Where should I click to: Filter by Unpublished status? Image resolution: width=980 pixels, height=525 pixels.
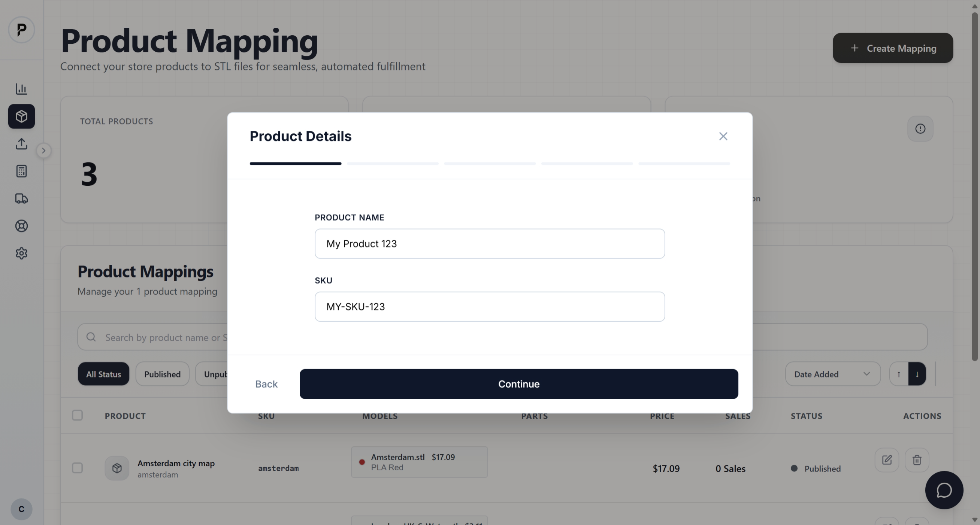(x=212, y=374)
